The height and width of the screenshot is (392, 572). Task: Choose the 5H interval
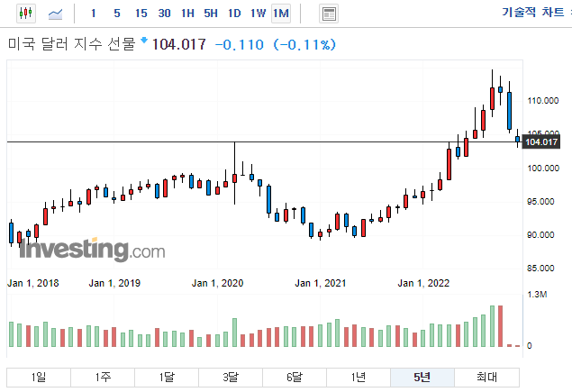[x=211, y=14]
